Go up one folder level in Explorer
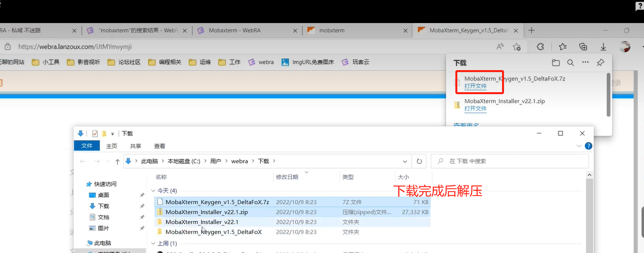 117,161
